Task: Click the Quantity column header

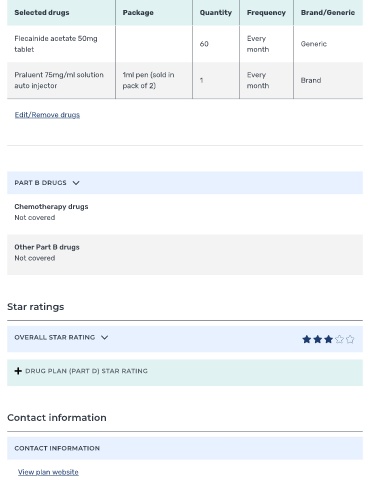Action: (x=216, y=13)
